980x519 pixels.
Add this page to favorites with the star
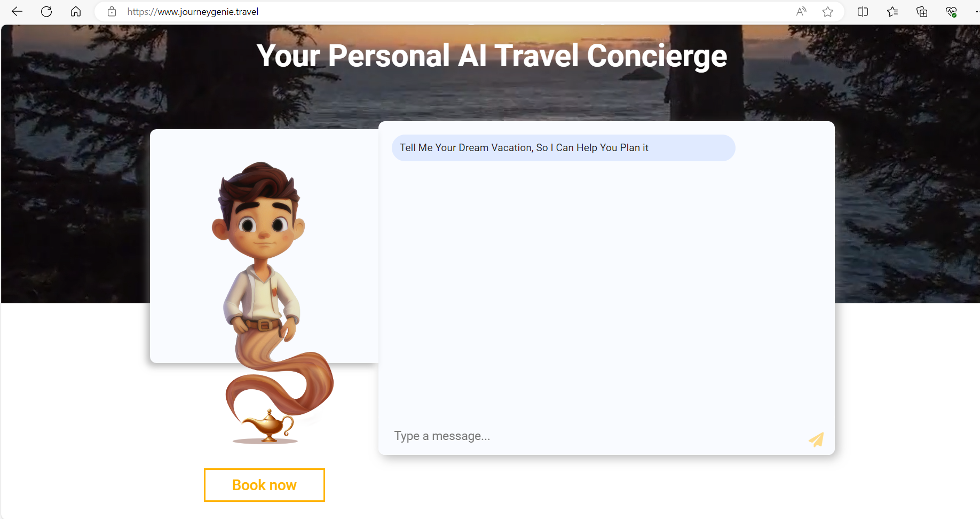click(828, 12)
